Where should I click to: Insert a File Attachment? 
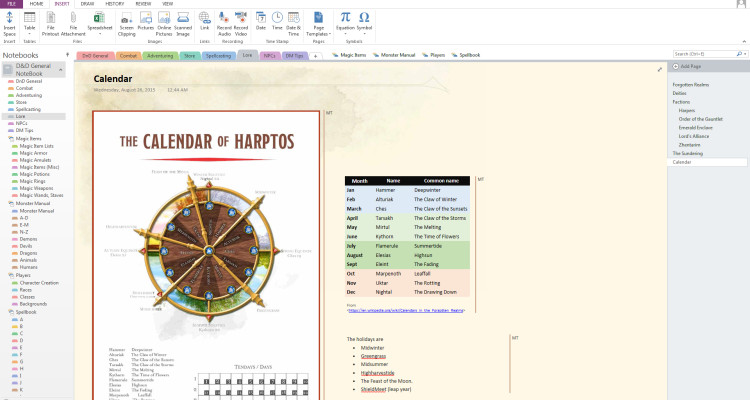pyautogui.click(x=73, y=24)
